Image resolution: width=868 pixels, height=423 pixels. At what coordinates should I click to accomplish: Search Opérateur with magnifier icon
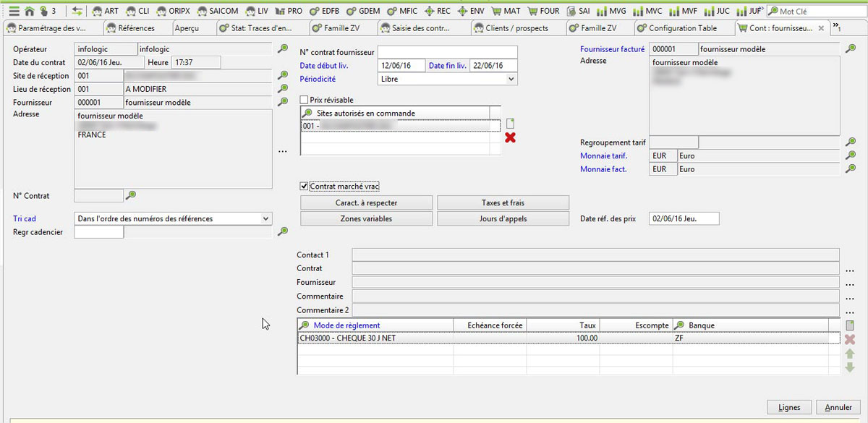point(283,48)
